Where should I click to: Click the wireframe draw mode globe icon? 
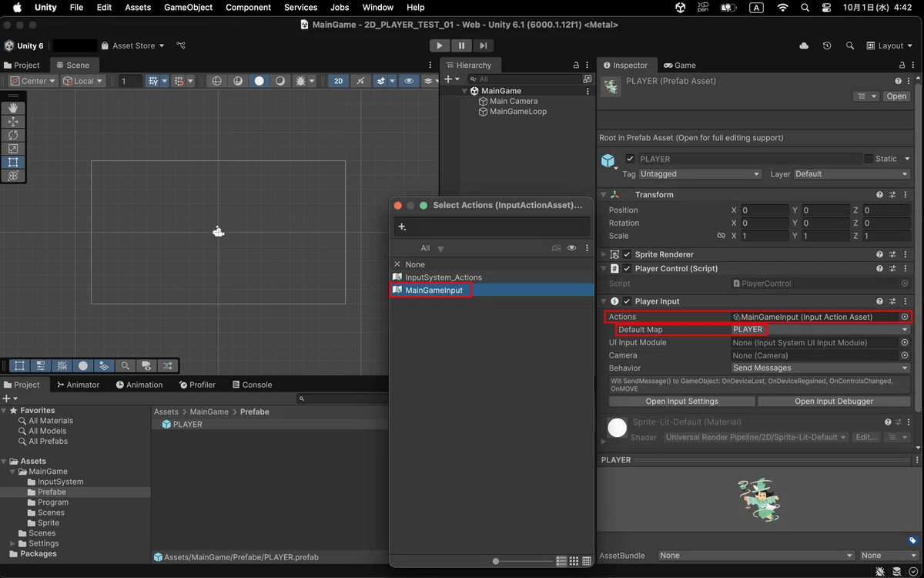(216, 81)
